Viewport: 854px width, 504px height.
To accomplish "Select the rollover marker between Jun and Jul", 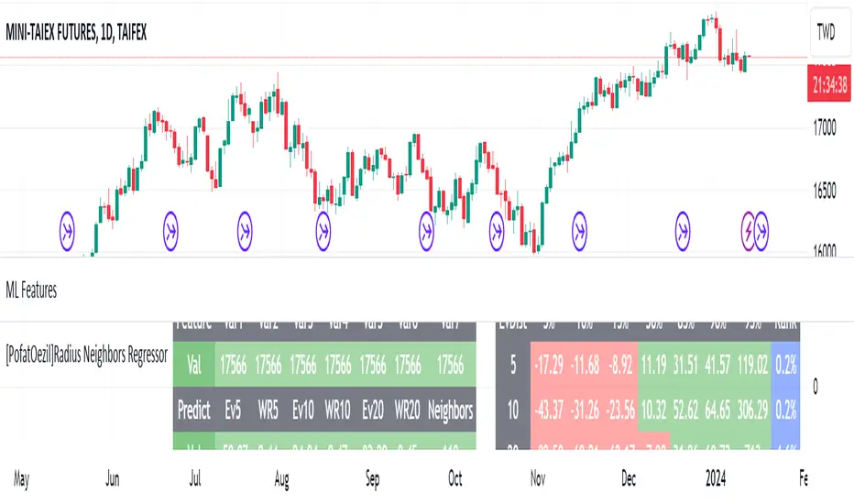I will (x=171, y=223).
